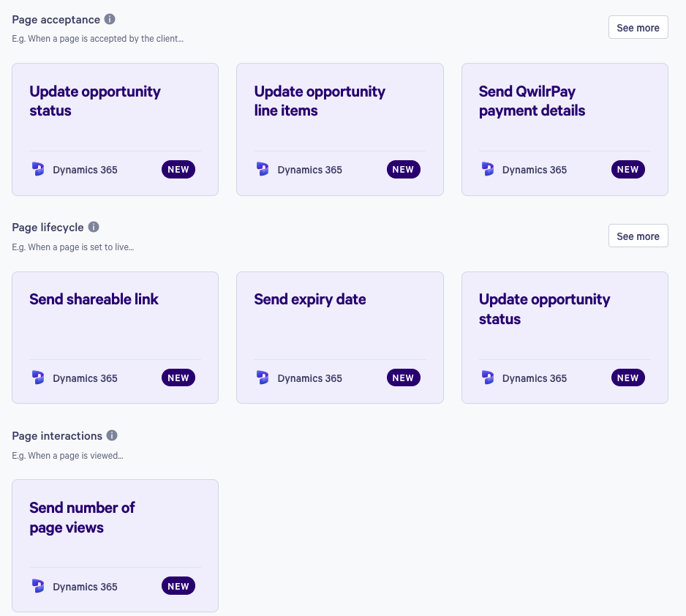Click NEW badge on Send number of page views
This screenshot has height=616, width=686.
click(178, 586)
